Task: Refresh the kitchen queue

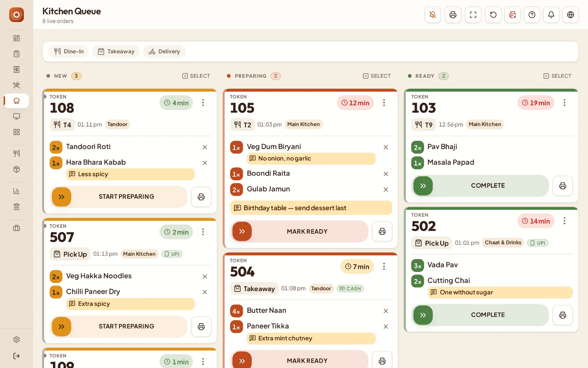Action: (x=493, y=15)
